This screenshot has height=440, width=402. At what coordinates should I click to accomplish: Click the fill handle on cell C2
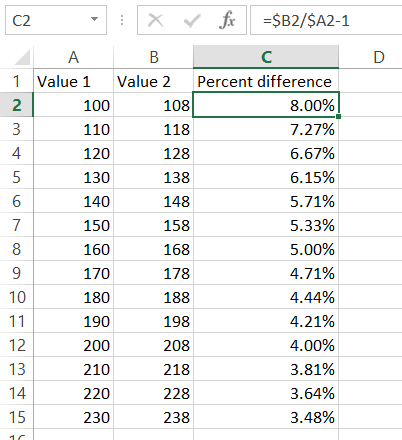pos(338,117)
